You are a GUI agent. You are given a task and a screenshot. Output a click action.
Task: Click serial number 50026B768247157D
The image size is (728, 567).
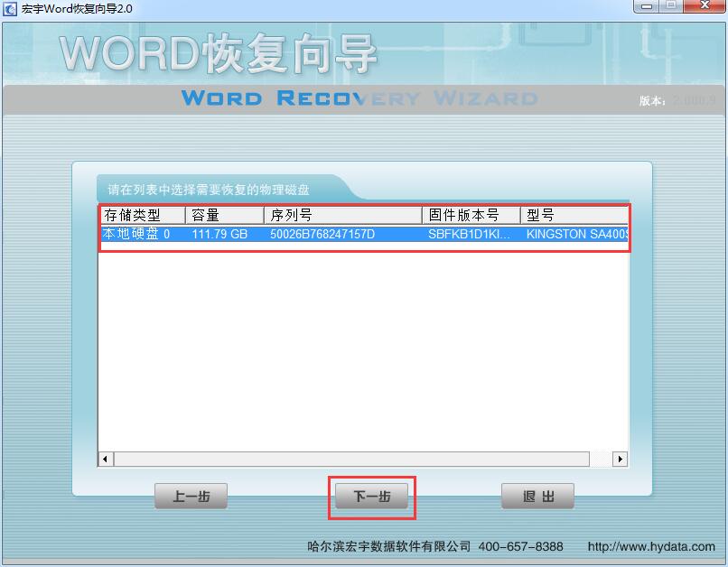(322, 235)
